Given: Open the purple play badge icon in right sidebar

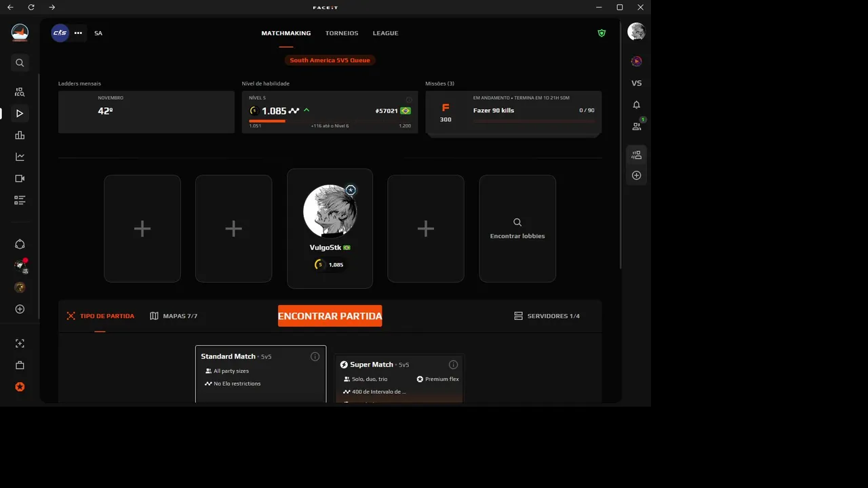Looking at the screenshot, I should 636,61.
